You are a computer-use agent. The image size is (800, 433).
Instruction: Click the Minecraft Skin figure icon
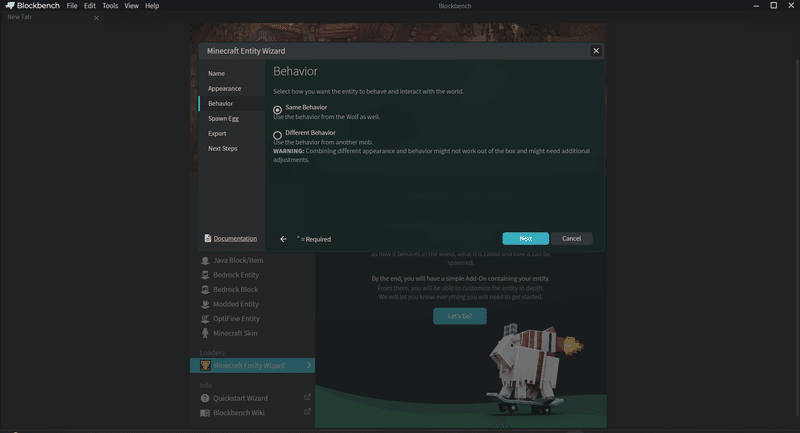[x=205, y=333]
